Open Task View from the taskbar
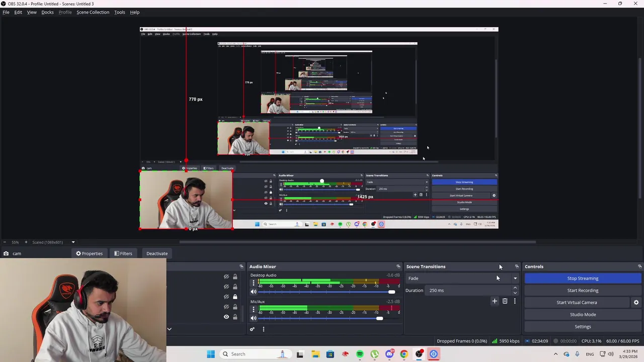 [x=300, y=354]
